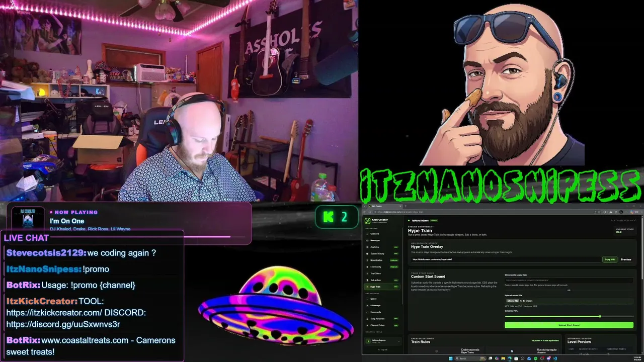The image size is (644, 362).
Task: Click the Myinstants sound link field
Action: click(x=569, y=280)
